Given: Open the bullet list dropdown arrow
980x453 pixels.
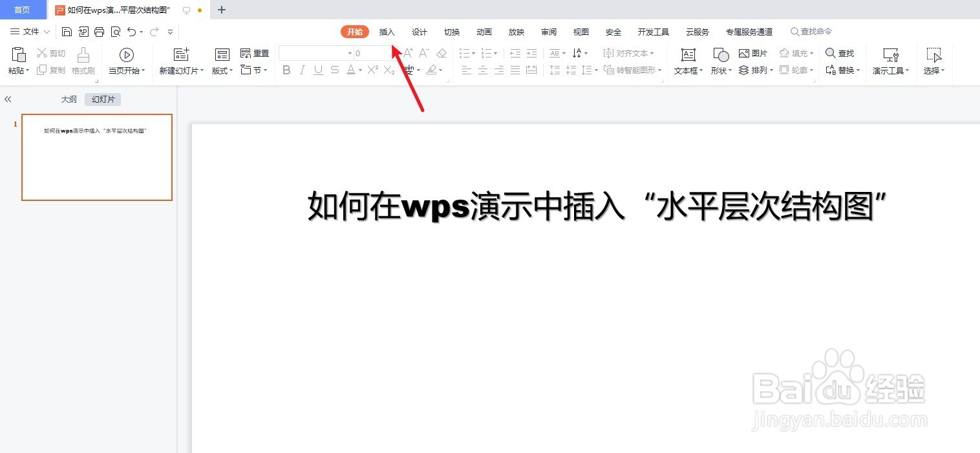Looking at the screenshot, I should 474,54.
